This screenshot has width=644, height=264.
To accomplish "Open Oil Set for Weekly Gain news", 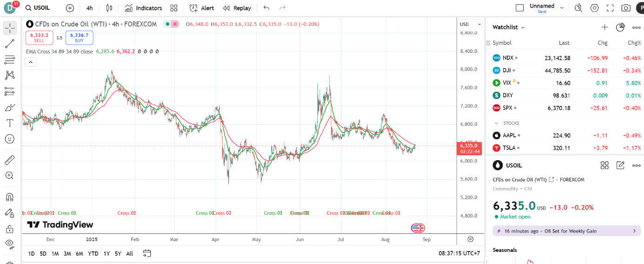I will [x=566, y=231].
